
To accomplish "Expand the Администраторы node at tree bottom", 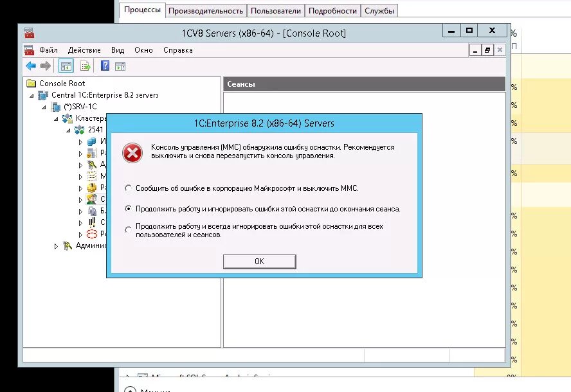I will [56, 246].
